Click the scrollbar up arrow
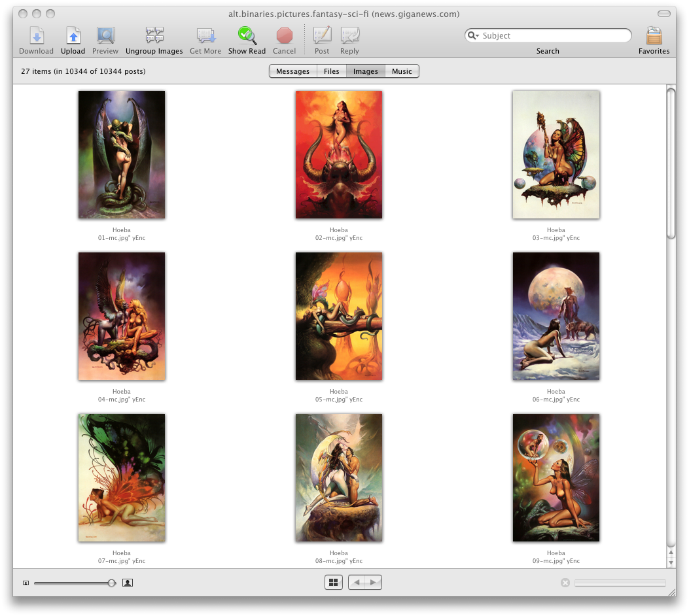Image resolution: width=689 pixels, height=616 pixels. coord(671,553)
